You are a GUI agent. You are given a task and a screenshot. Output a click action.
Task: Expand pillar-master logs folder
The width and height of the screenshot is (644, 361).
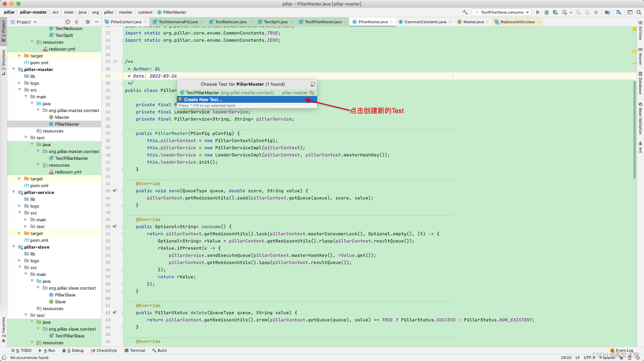point(19,83)
